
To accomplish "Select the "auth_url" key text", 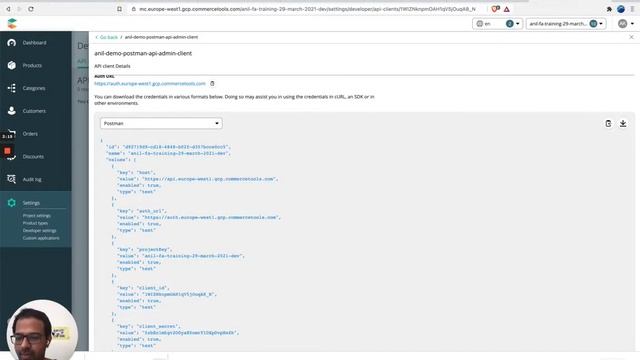I will 151,211.
